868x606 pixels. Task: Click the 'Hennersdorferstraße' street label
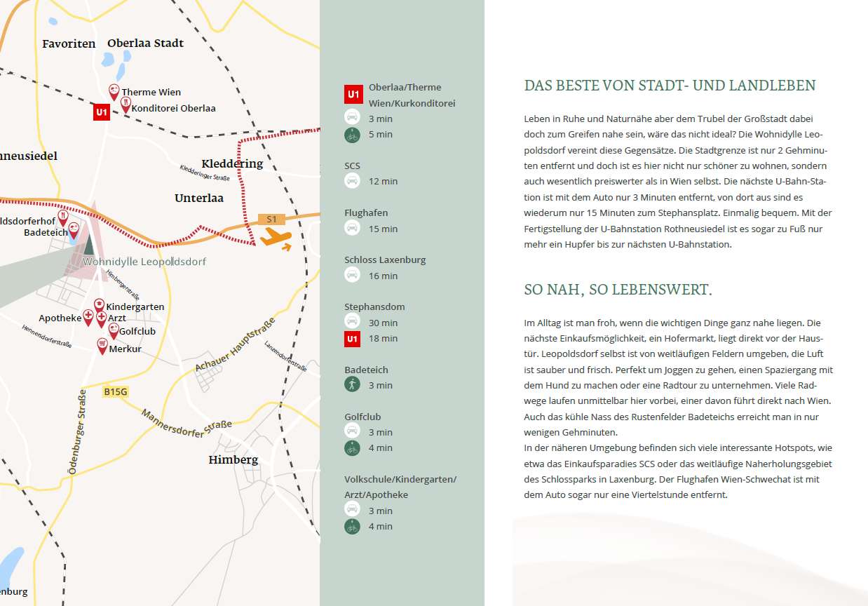point(47,336)
